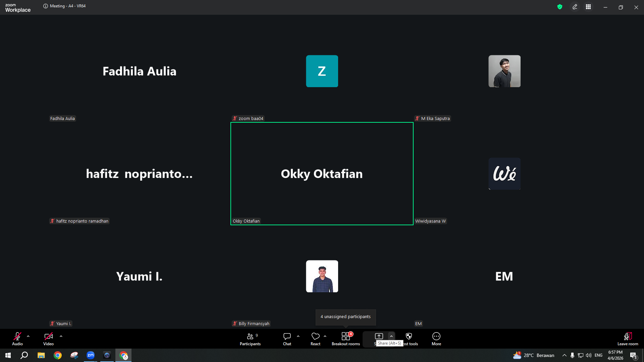The image size is (644, 362).
Task: Click the Zoom Workplace logo
Action: [x=18, y=8]
